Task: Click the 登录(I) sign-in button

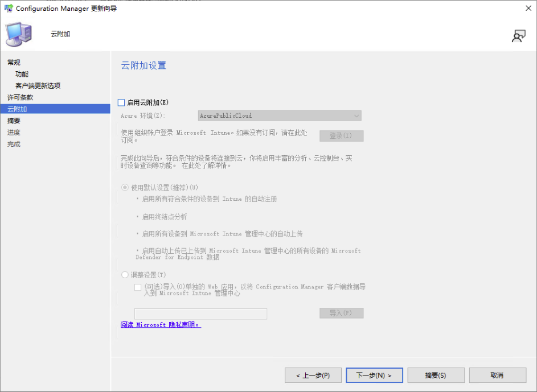Action: pos(342,136)
